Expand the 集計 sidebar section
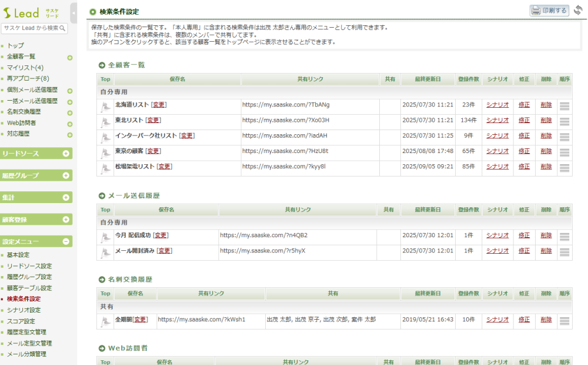This screenshot has width=588, height=365. 66,198
